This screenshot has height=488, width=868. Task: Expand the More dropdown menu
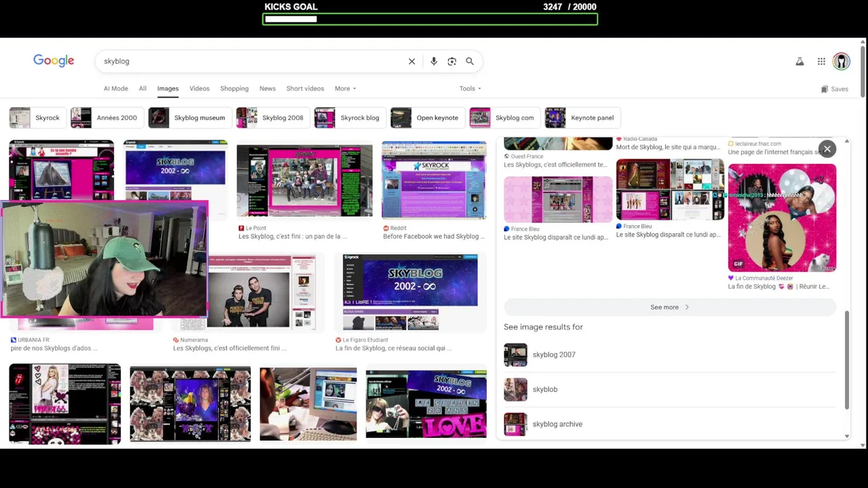(x=345, y=89)
